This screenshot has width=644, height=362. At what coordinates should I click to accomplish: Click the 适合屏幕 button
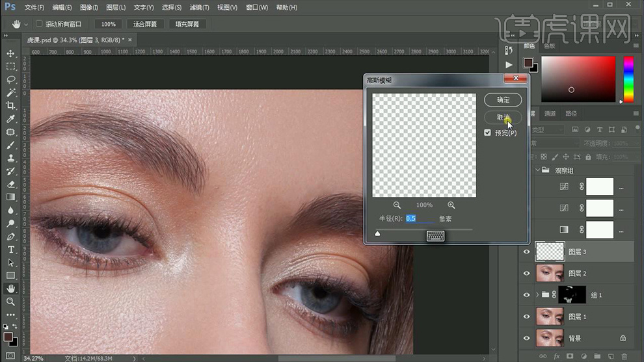click(144, 24)
